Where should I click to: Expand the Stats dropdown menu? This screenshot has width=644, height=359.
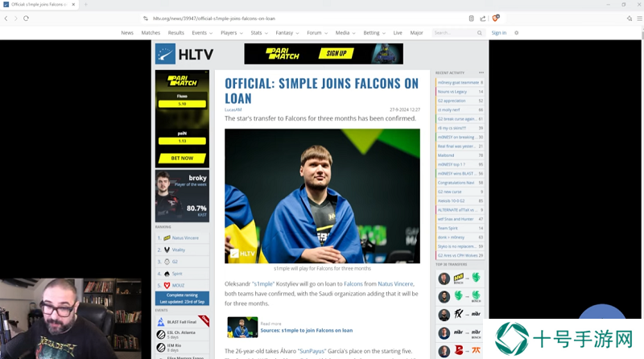pyautogui.click(x=259, y=33)
